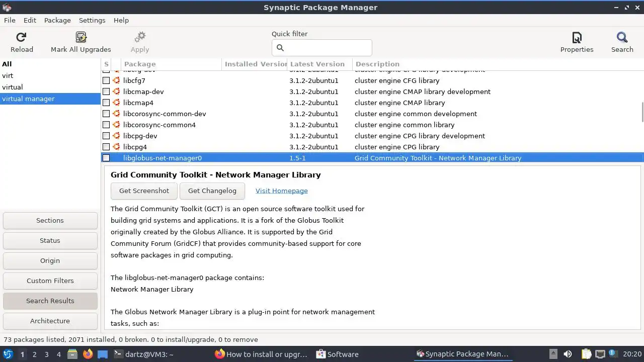The width and height of the screenshot is (644, 362).
Task: Open the Settings menu
Action: pos(92,20)
